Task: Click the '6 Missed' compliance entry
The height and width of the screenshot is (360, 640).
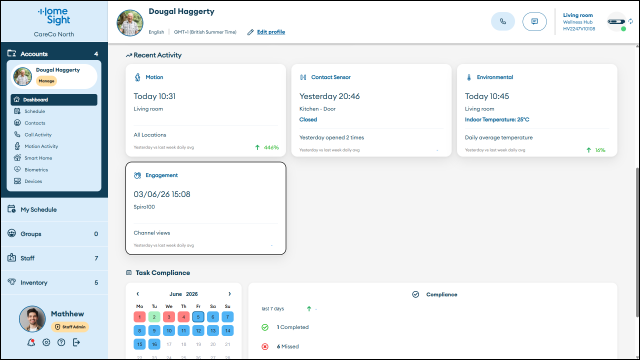Action: (288, 347)
